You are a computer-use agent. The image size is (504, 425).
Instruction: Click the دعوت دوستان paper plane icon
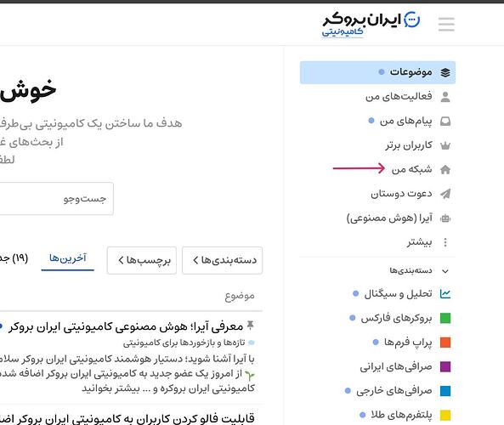point(445,194)
